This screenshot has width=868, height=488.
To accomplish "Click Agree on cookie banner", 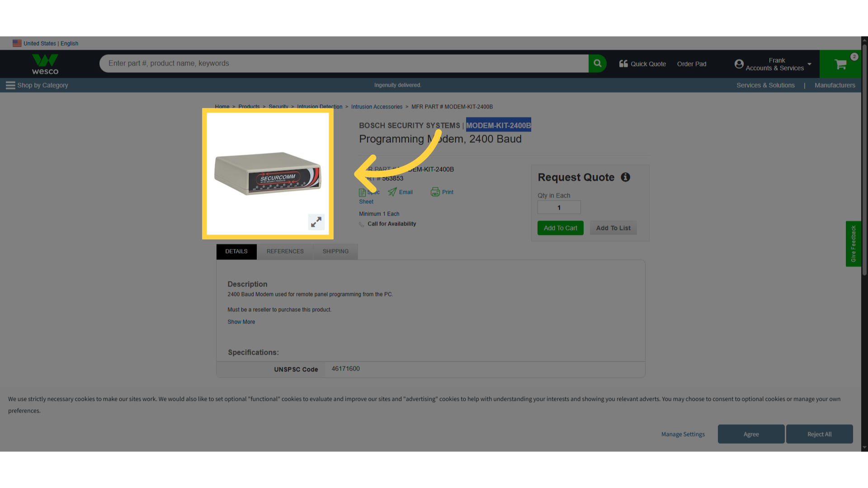I will tap(751, 434).
